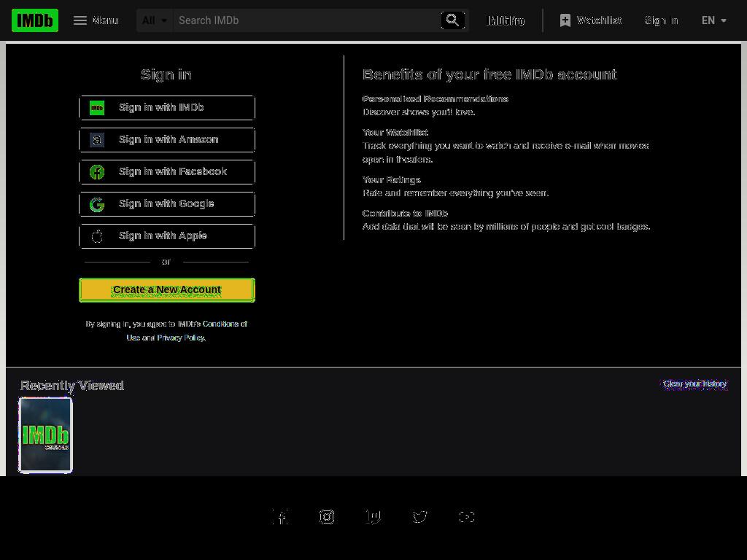This screenshot has height=560, width=747.
Task: Click the magnifying glass search icon
Action: point(452,20)
